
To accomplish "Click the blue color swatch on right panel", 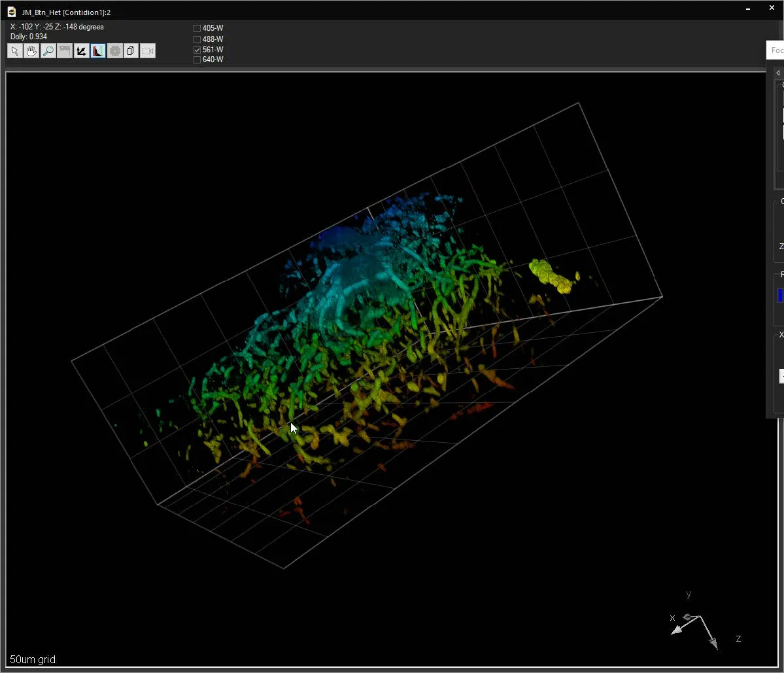I will point(781,296).
